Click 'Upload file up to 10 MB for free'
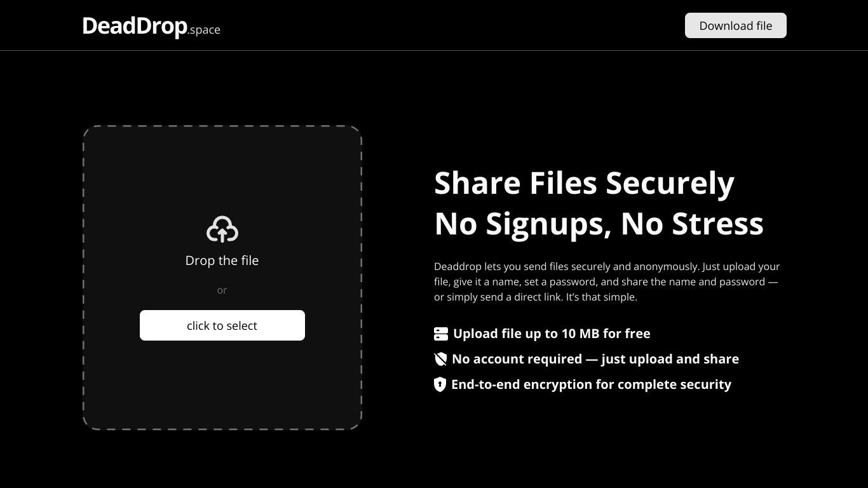Viewport: 868px width, 488px height. click(552, 334)
